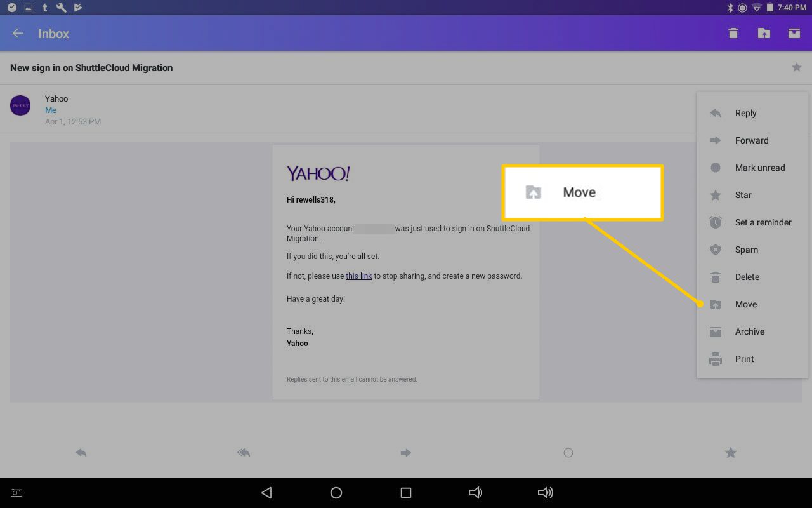Tap the volume down speaker icon

pyautogui.click(x=475, y=493)
